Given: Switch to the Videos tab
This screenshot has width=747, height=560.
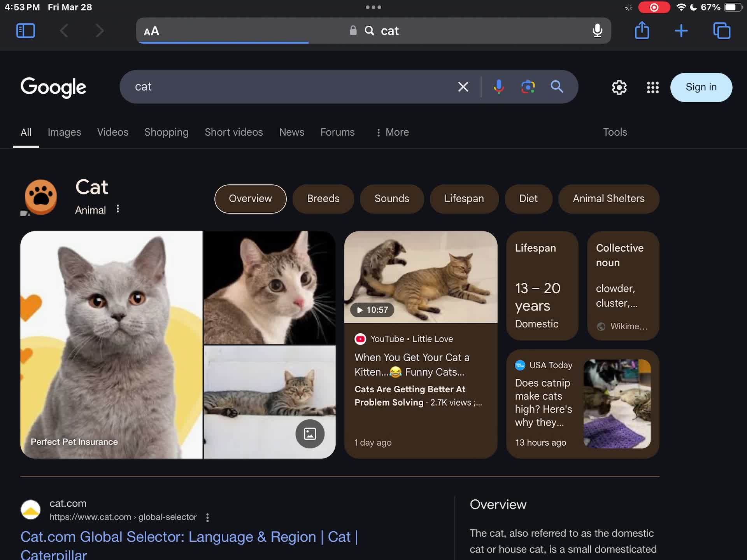Looking at the screenshot, I should pos(113,132).
